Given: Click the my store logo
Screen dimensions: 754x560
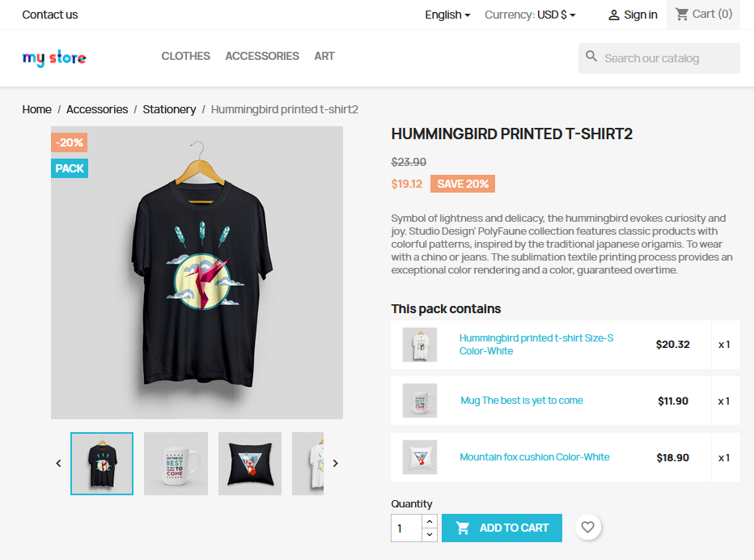Looking at the screenshot, I should click(x=54, y=57).
